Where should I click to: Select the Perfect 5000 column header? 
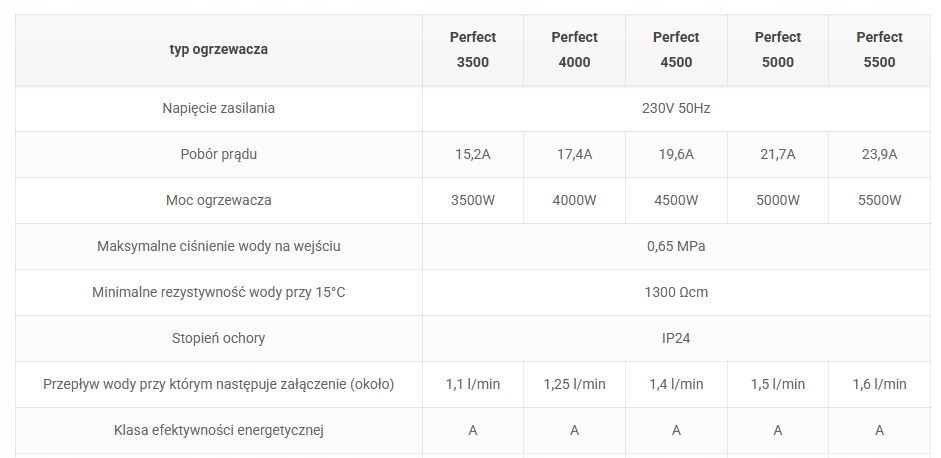pyautogui.click(x=778, y=49)
